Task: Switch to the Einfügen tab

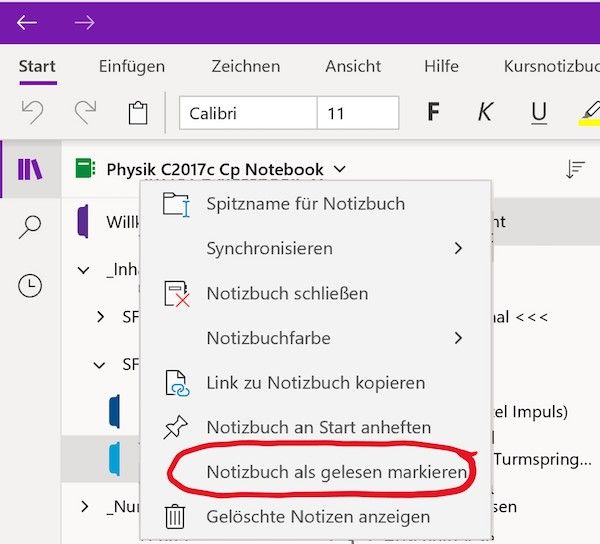Action: 132,66
